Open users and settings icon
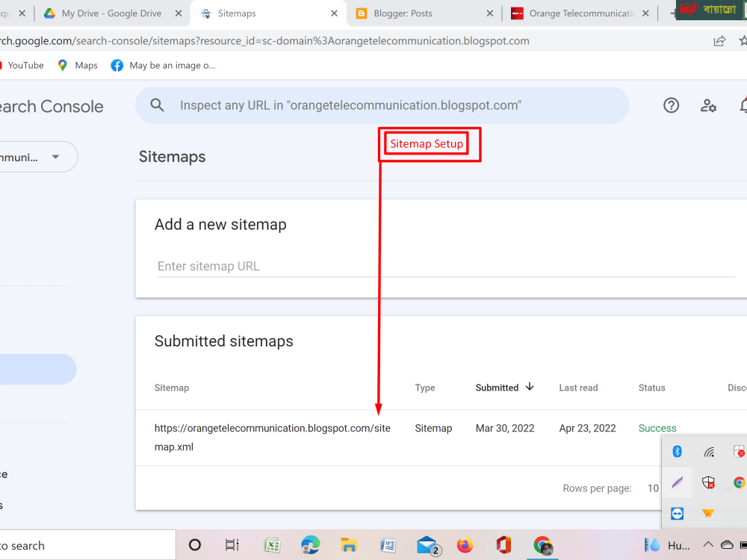Image resolution: width=747 pixels, height=560 pixels. click(708, 105)
